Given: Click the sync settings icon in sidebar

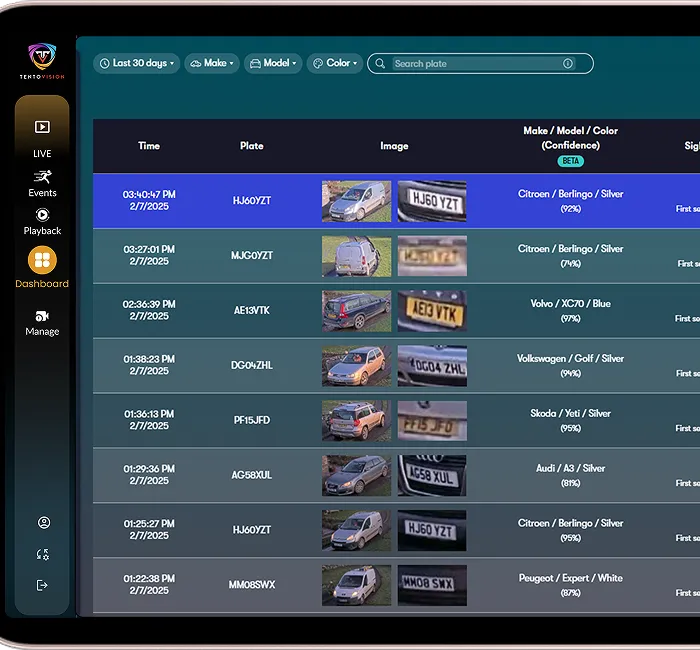Looking at the screenshot, I should [x=43, y=554].
